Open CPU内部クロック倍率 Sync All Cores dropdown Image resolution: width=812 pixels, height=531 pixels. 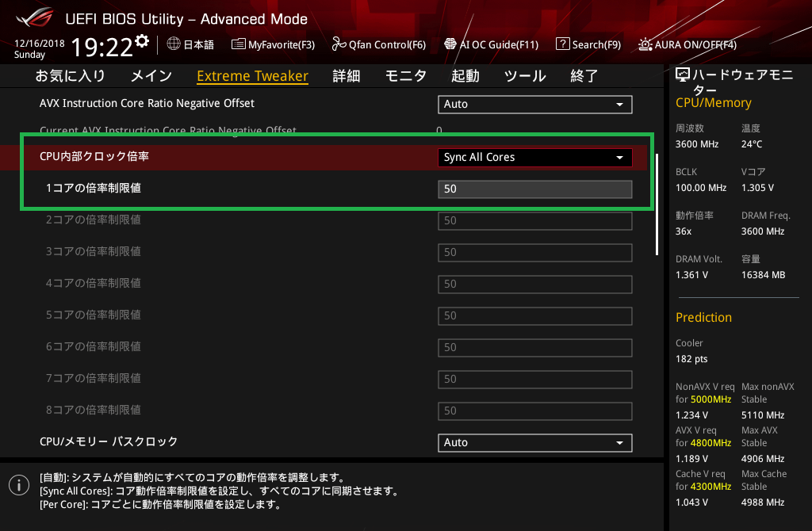click(x=534, y=158)
